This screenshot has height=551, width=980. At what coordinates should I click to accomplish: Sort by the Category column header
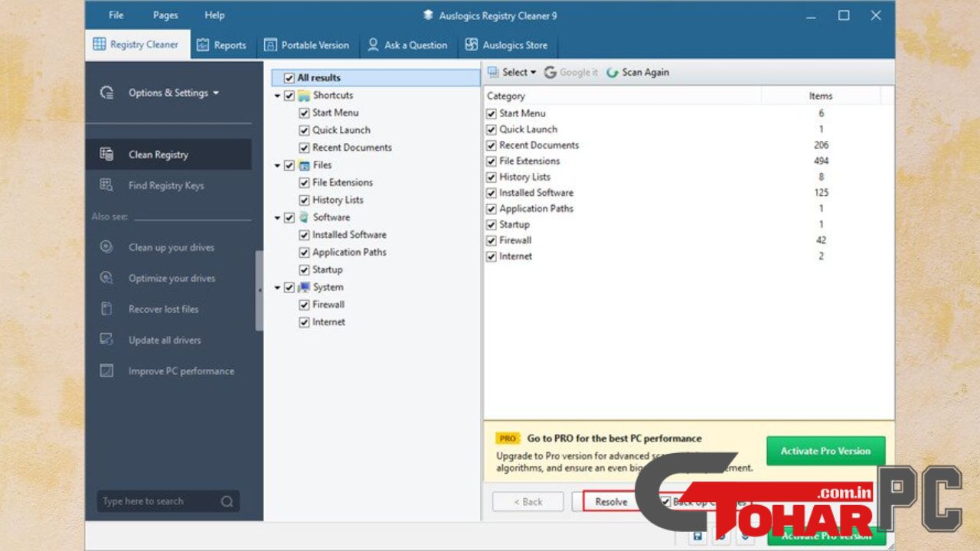pyautogui.click(x=622, y=96)
